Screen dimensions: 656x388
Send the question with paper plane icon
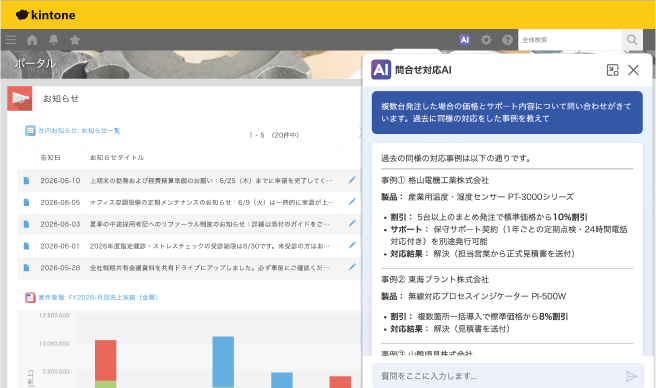631,376
